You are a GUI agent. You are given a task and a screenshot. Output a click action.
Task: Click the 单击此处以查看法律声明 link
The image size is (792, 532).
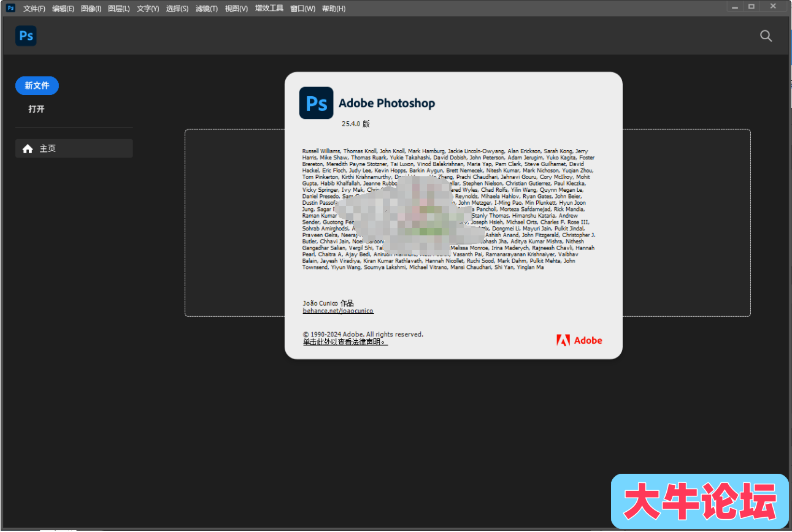point(345,342)
